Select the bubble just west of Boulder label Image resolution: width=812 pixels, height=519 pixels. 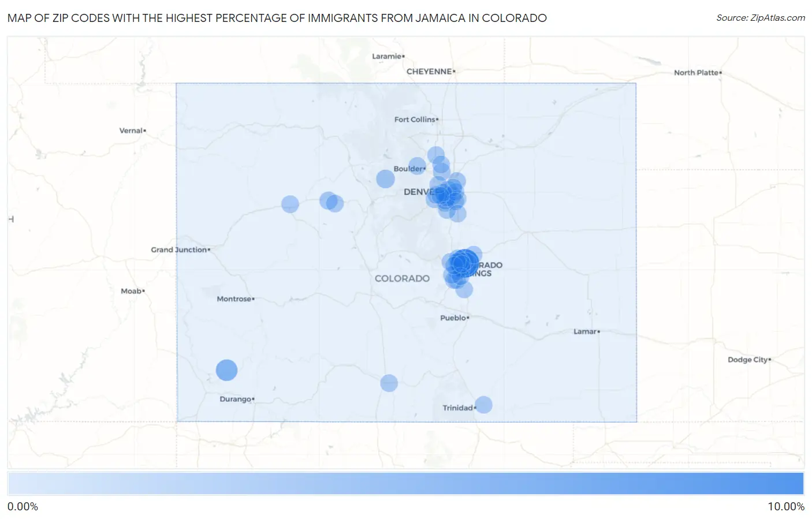click(x=385, y=179)
